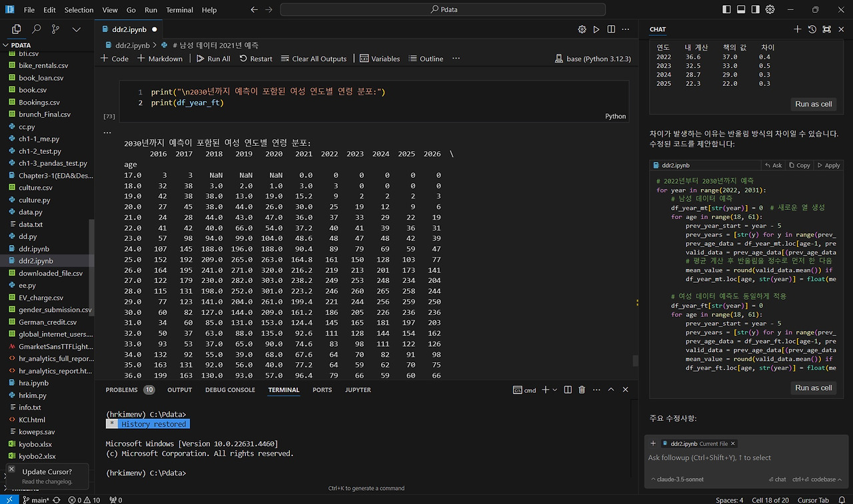853x504 pixels.
Task: Toggle the primary side bar layout
Action: pyautogui.click(x=726, y=9)
